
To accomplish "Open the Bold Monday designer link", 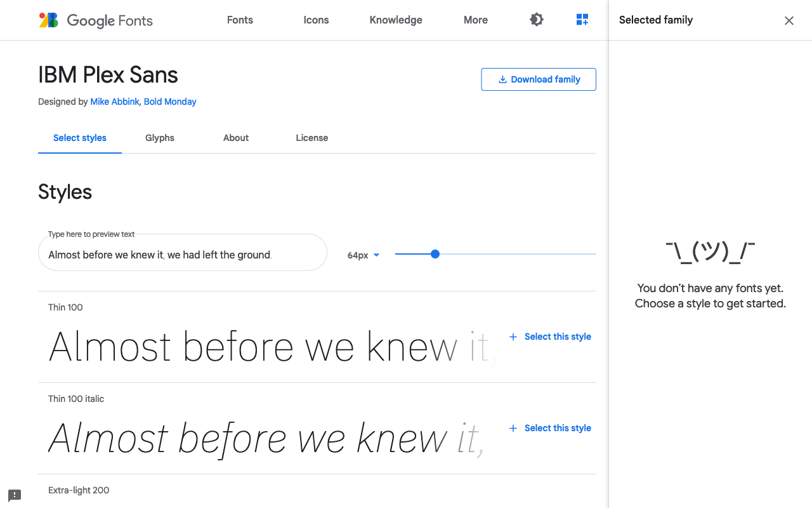I will [x=170, y=102].
